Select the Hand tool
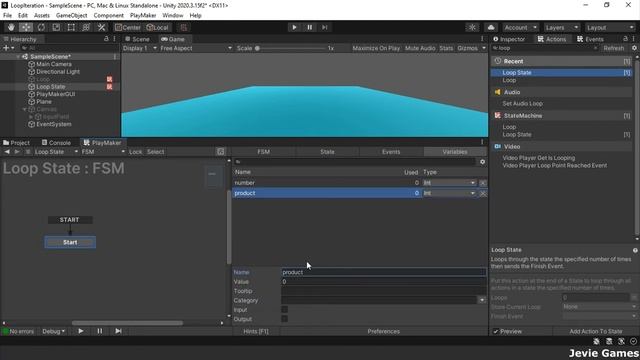Screen dimensions: 640x360 click(x=11, y=27)
